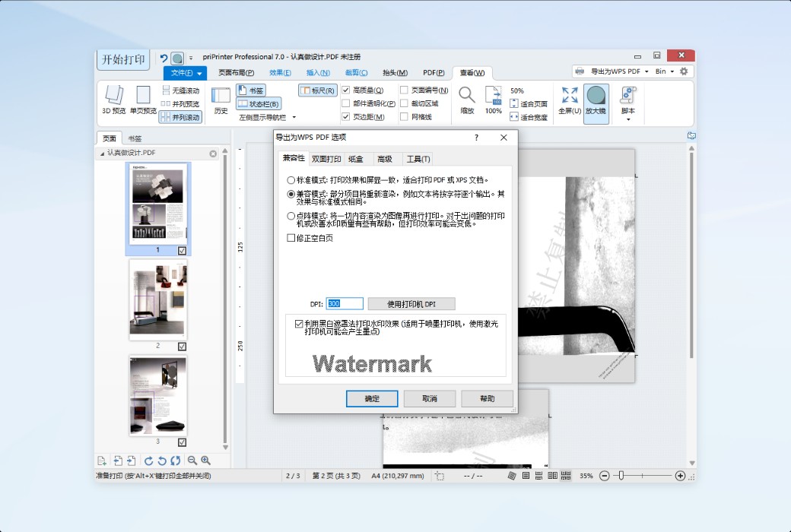The height and width of the screenshot is (532, 791).
Task: Open printer settings gear icon
Action: click(x=684, y=71)
